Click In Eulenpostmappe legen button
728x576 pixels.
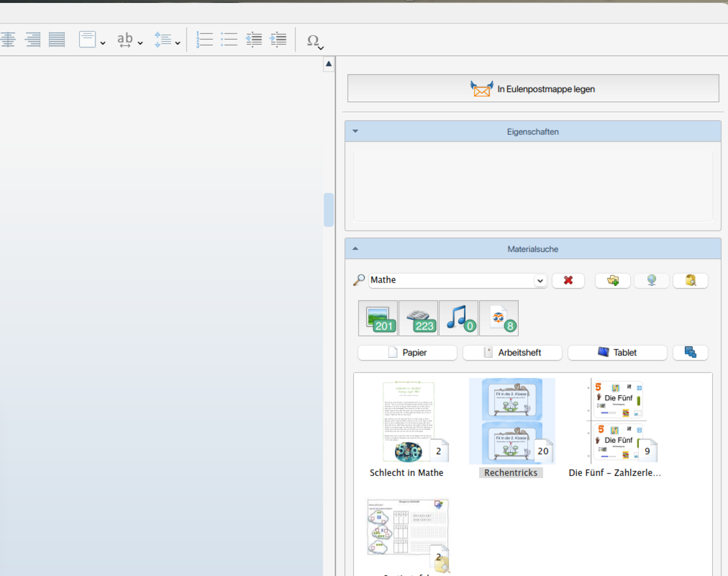coord(533,89)
